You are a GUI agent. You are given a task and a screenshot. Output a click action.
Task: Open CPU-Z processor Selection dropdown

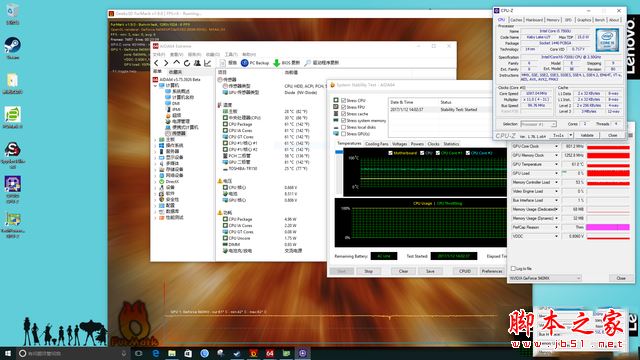coord(538,124)
